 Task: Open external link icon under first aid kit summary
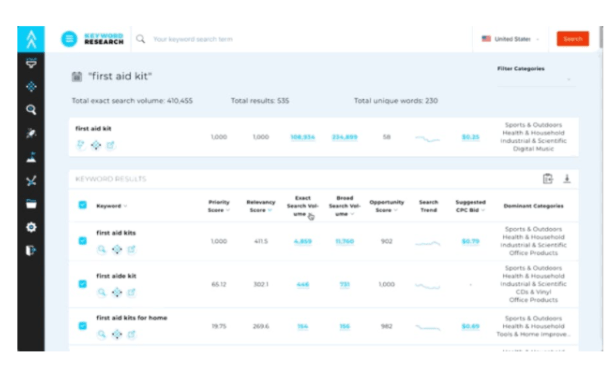tap(110, 145)
